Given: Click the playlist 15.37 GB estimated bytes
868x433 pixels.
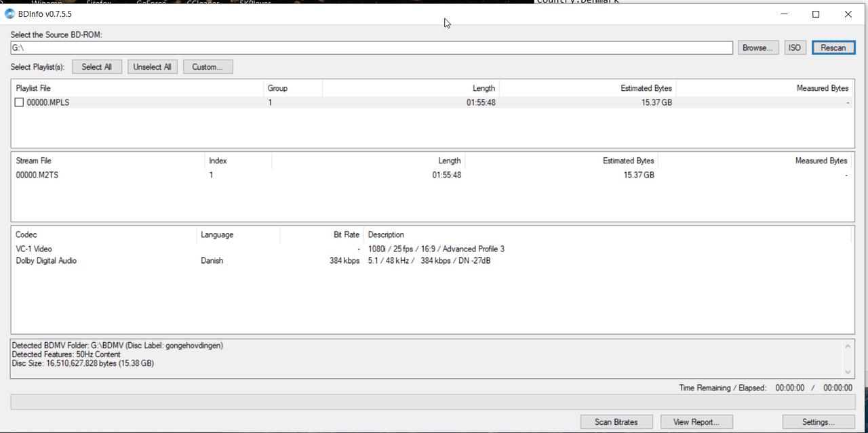Looking at the screenshot, I should pos(656,103).
